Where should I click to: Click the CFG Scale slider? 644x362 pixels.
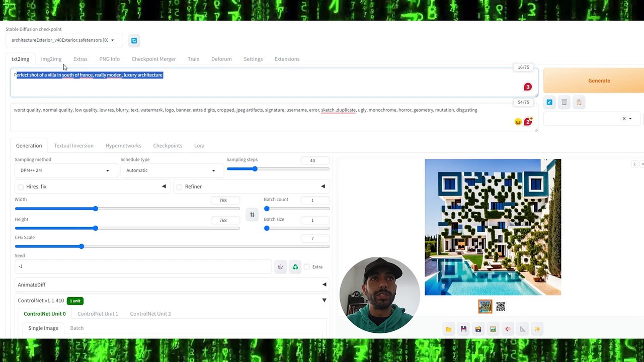[172, 246]
